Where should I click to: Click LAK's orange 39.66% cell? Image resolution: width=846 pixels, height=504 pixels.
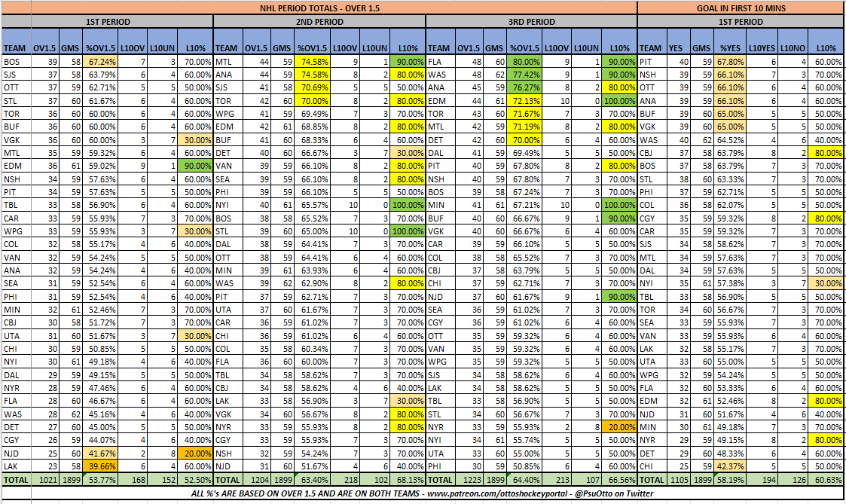tap(99, 466)
